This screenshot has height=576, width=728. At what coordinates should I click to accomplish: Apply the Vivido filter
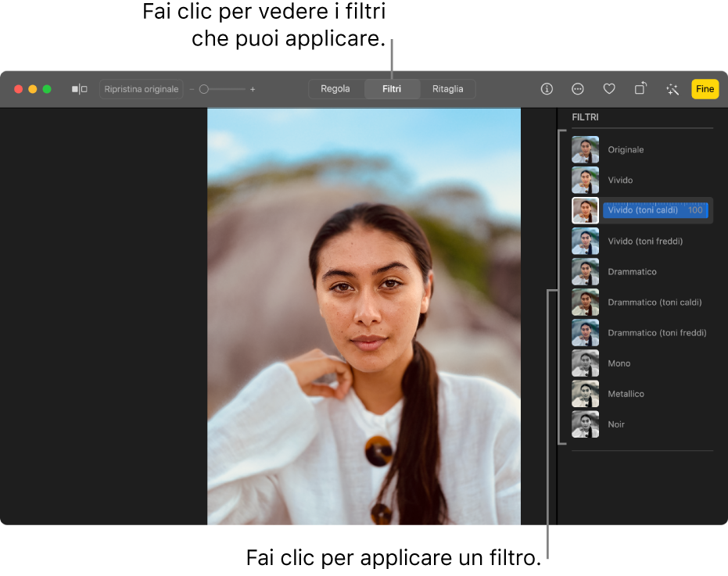[x=620, y=180]
